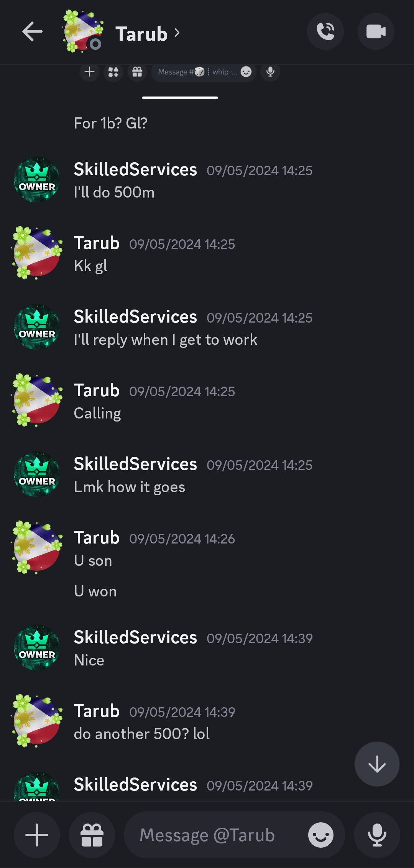Tap the small emoji icon in embedded preview
This screenshot has width=414, height=868.
(246, 72)
